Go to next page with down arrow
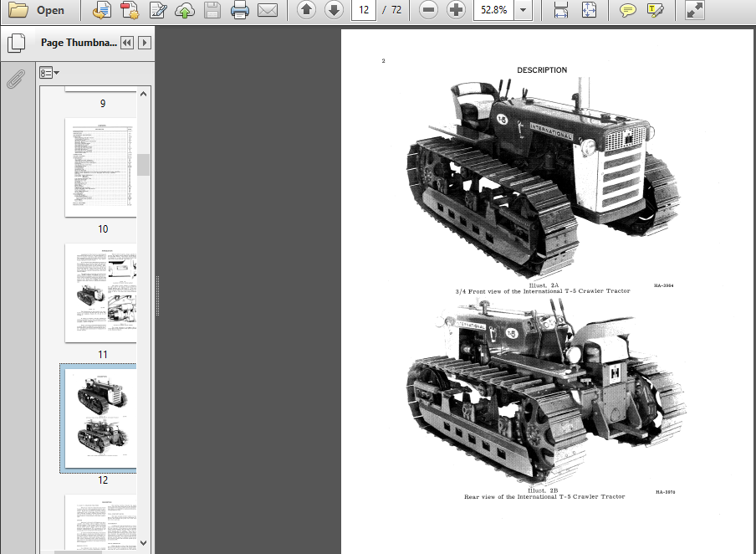Image resolution: width=756 pixels, height=554 pixels. point(334,10)
